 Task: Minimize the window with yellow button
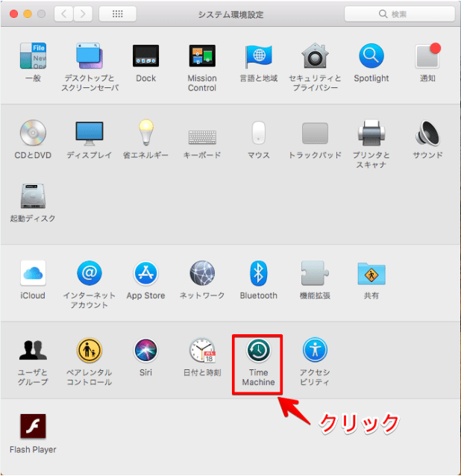pos(28,14)
